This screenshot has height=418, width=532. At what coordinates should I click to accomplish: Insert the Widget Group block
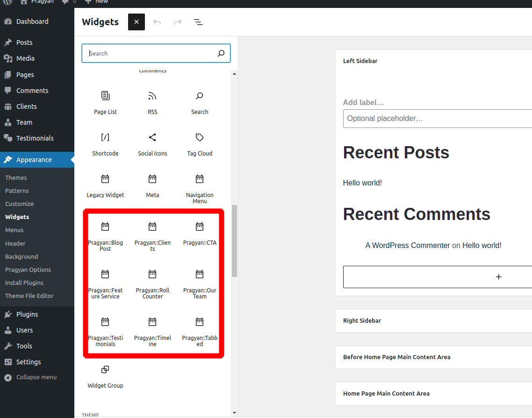pos(105,377)
